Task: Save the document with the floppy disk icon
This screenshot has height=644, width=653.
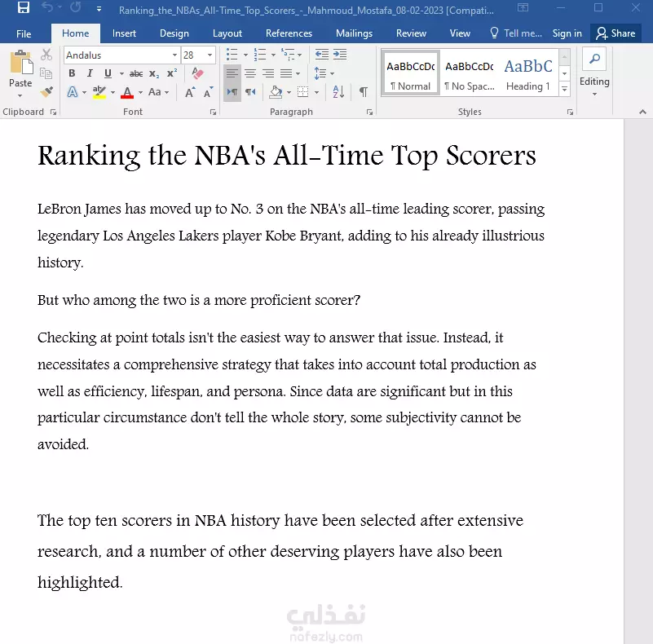Action: [24, 8]
